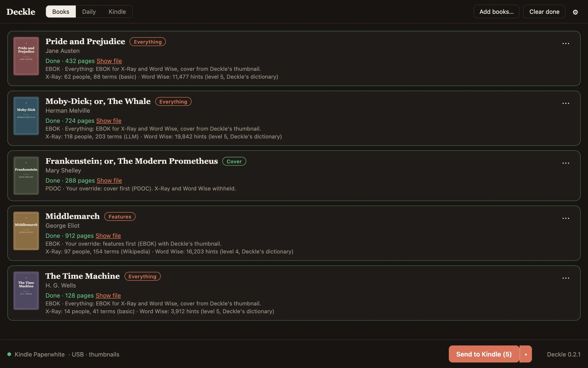
Task: Click the Moby-Dick cover thumbnail
Action: pyautogui.click(x=26, y=116)
